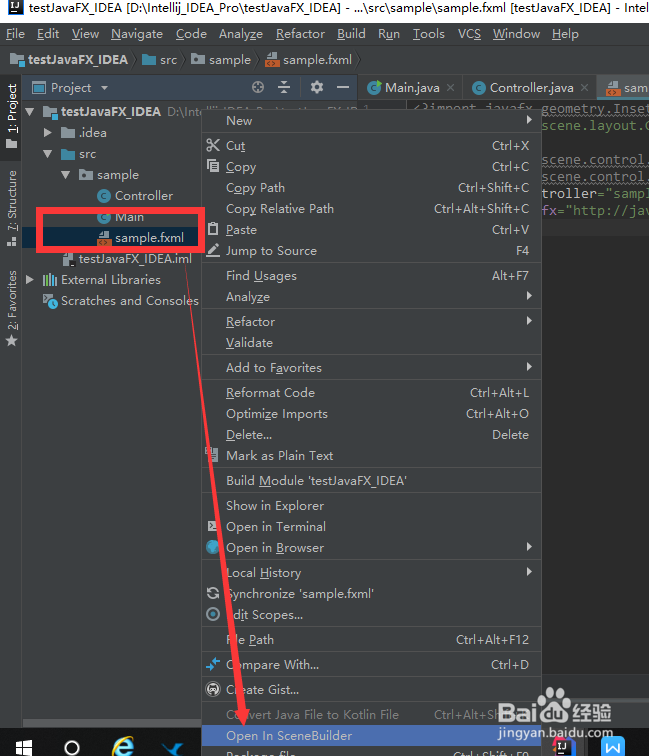The height and width of the screenshot is (756, 649).
Task: Open the Local History submenu
Action: pyautogui.click(x=371, y=572)
